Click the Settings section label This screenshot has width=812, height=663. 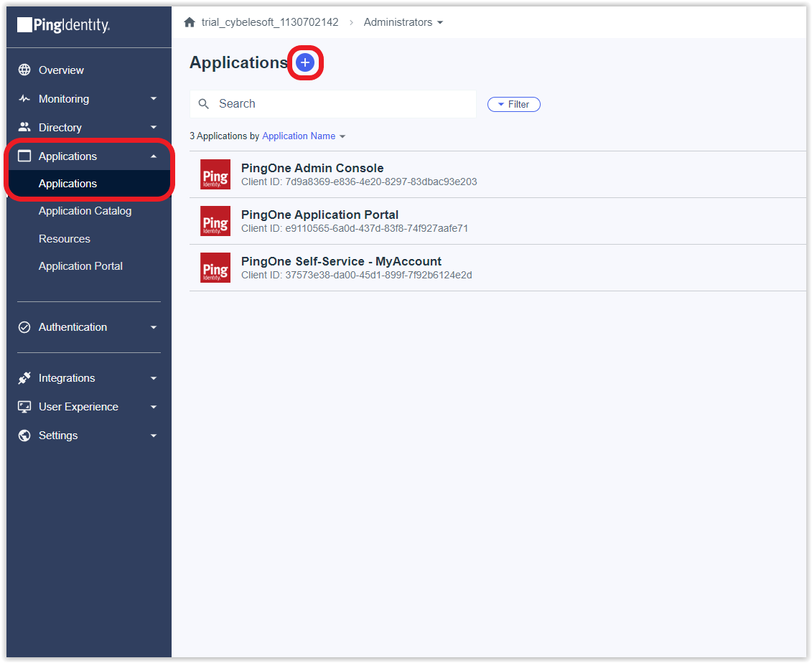pyautogui.click(x=58, y=436)
